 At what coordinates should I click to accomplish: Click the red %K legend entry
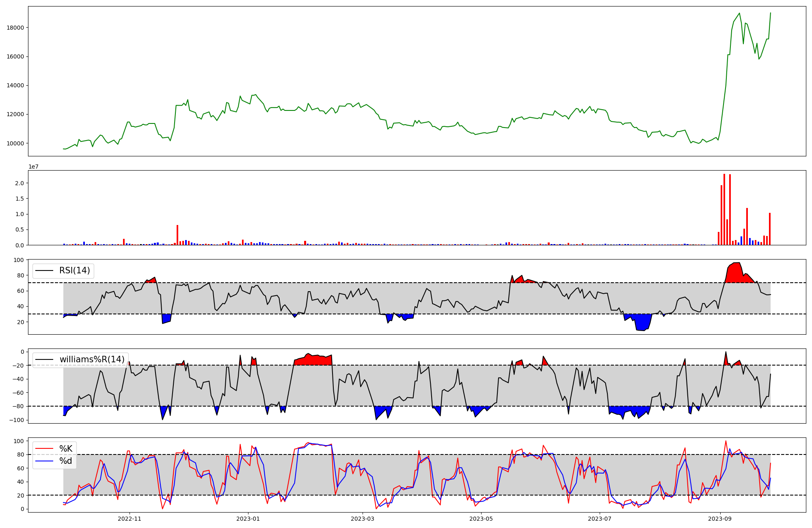[x=65, y=449]
